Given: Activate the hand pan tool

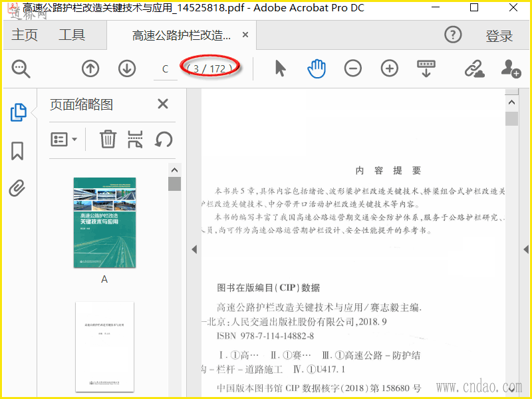Looking at the screenshot, I should [x=317, y=68].
